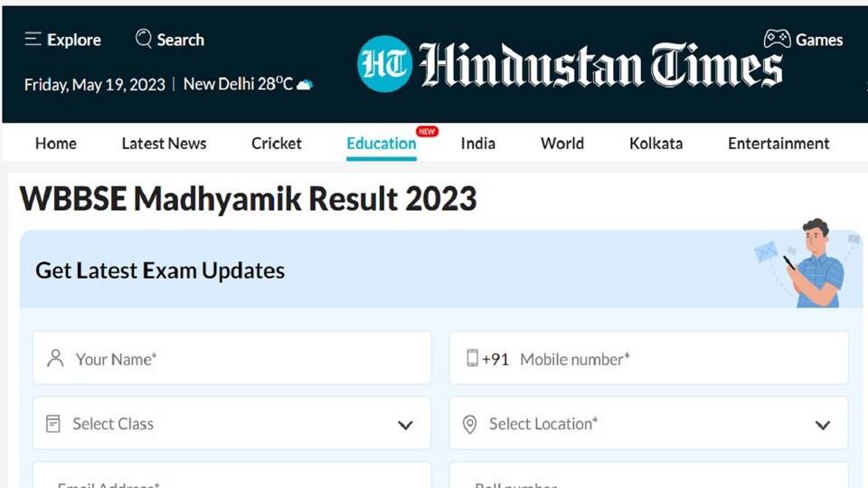
Task: Click the man holding phone illustration
Action: [815, 263]
